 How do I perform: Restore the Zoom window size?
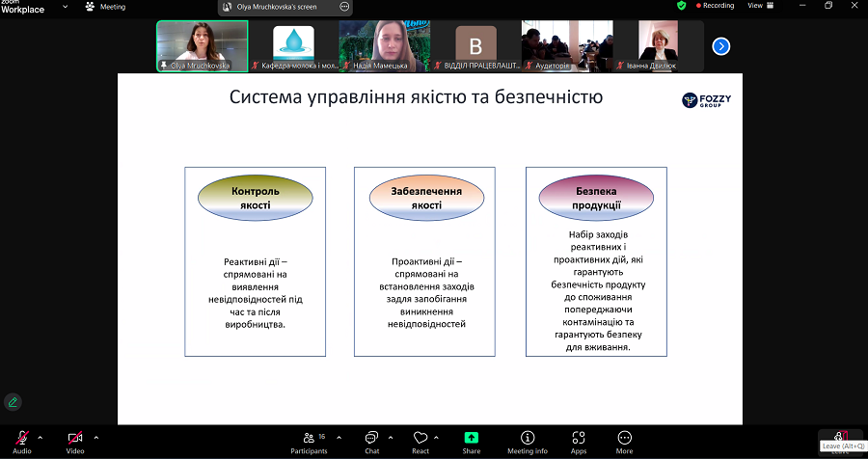tap(828, 5)
